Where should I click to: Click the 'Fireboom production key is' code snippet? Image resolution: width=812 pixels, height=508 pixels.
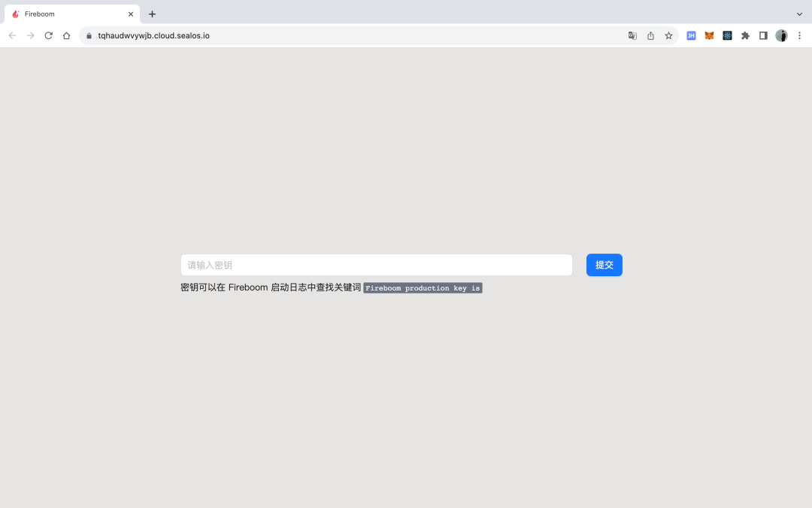coord(423,288)
